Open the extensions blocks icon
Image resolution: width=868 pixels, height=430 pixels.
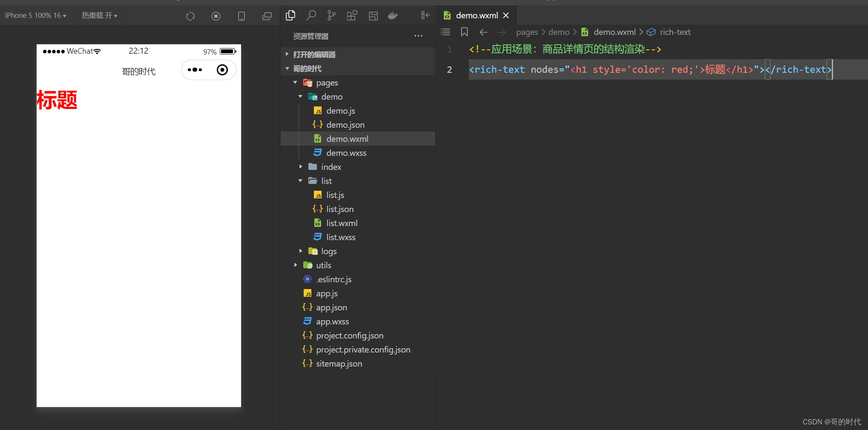352,16
